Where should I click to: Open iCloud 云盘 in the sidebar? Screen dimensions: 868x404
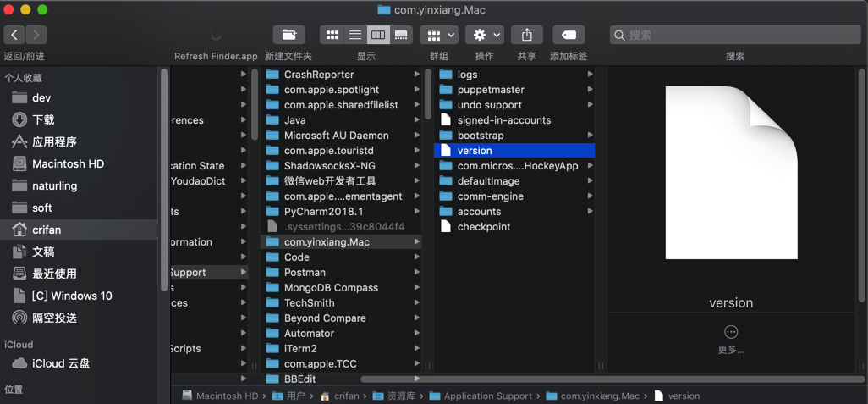point(79,363)
